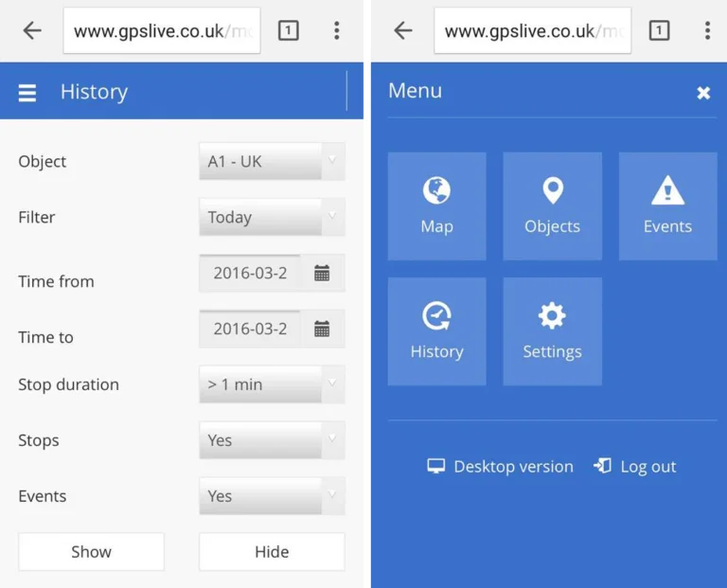Click the Log out link
The height and width of the screenshot is (588, 727).
pyautogui.click(x=635, y=467)
